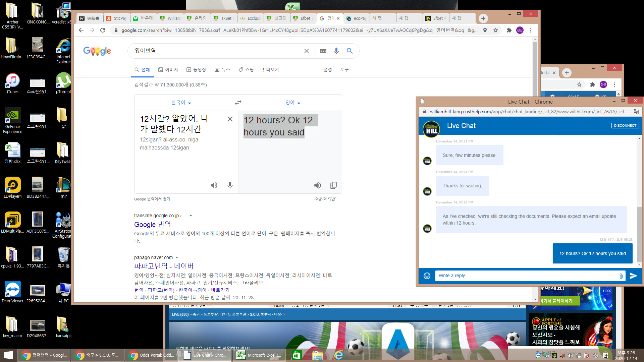This screenshot has width=644, height=362.
Task: Swap translation languages with the arrows icon
Action: (x=238, y=103)
